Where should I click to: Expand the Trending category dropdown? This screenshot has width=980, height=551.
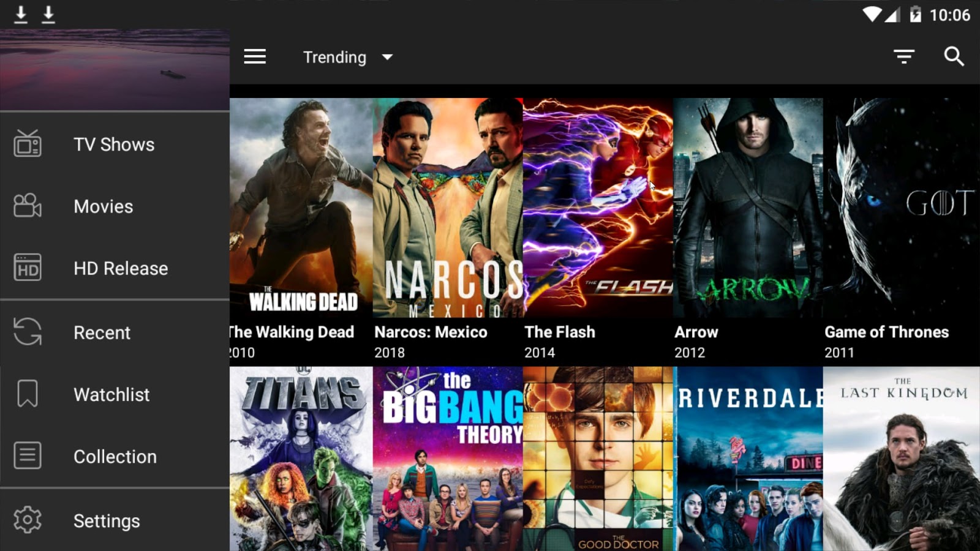pos(348,57)
